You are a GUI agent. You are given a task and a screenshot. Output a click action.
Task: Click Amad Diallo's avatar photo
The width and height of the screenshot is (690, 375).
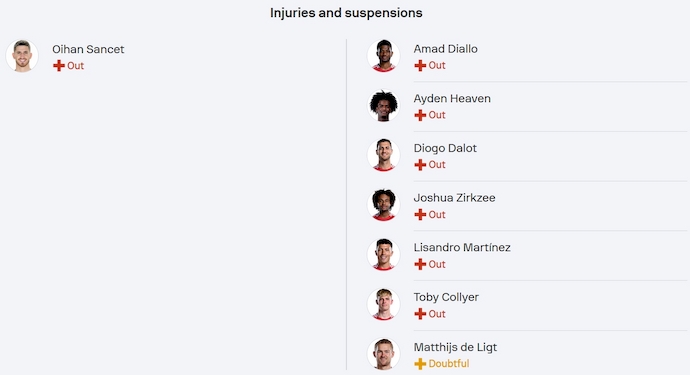383,55
